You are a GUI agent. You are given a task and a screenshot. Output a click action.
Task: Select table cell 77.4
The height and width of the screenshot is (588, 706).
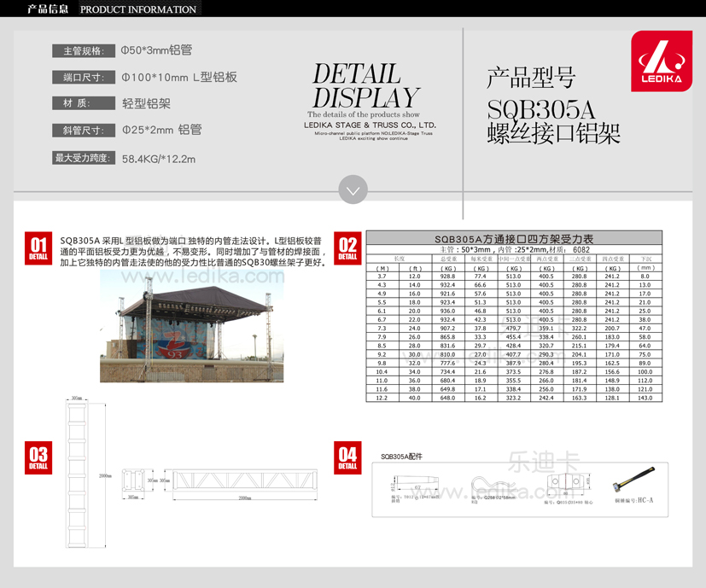coord(481,277)
